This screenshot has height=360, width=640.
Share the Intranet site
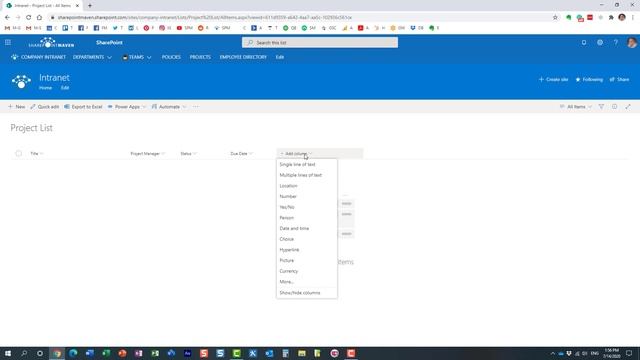(x=619, y=80)
